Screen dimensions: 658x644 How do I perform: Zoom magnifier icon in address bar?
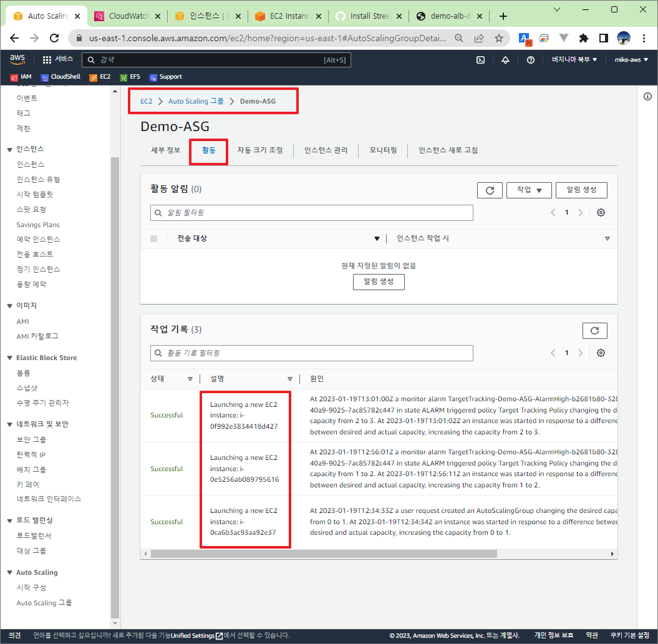(x=459, y=38)
